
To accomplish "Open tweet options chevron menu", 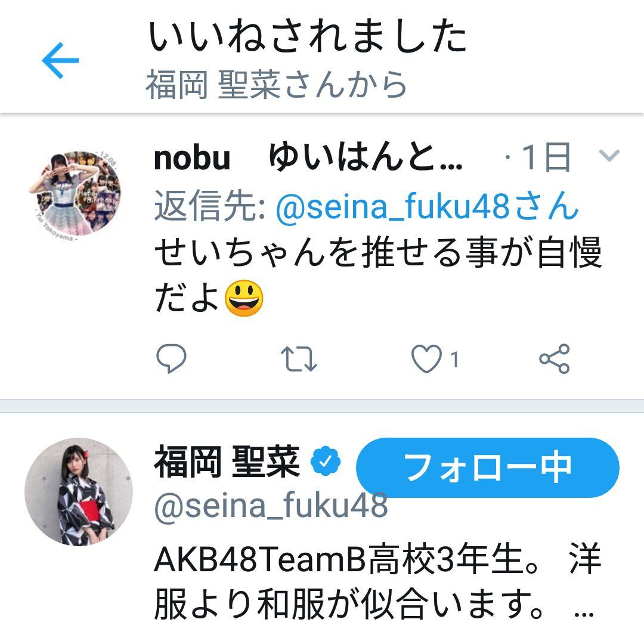I will [x=609, y=156].
